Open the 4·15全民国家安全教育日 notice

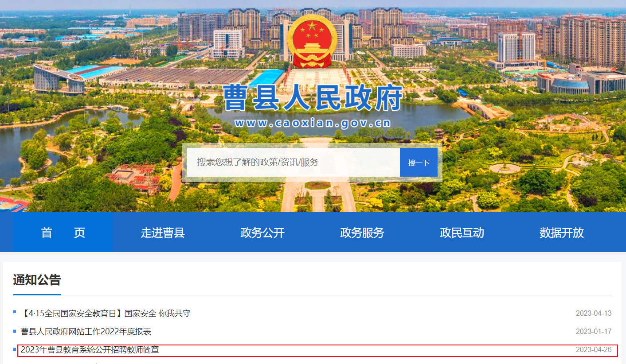click(106, 313)
